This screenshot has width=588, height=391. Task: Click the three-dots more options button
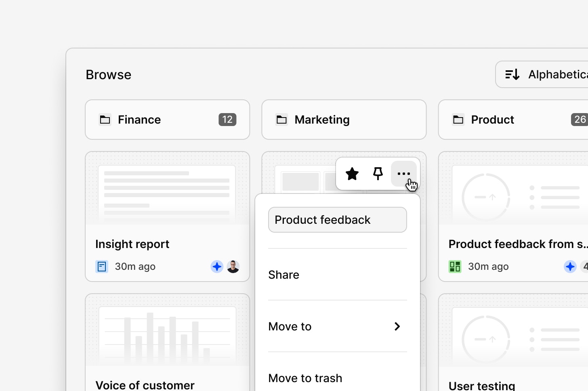[404, 174]
